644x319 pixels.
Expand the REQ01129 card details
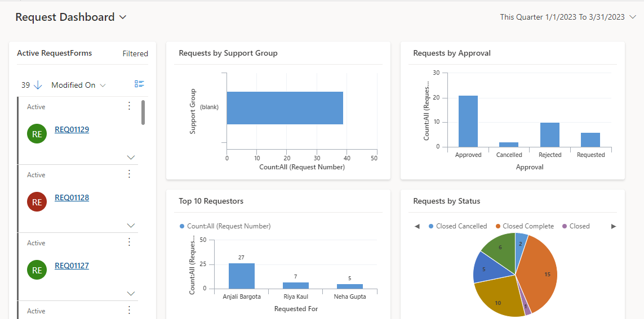[x=131, y=157]
